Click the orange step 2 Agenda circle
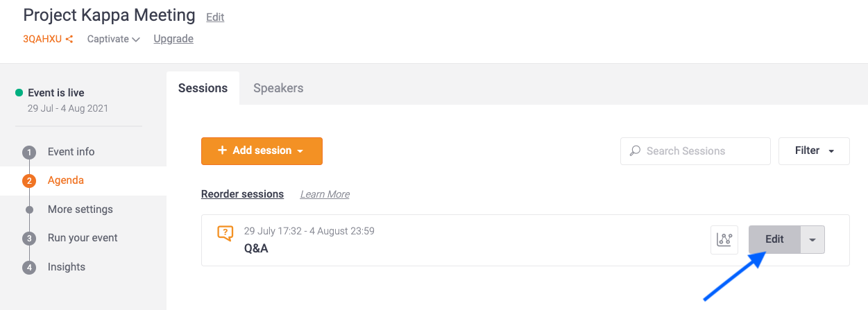 pos(29,181)
